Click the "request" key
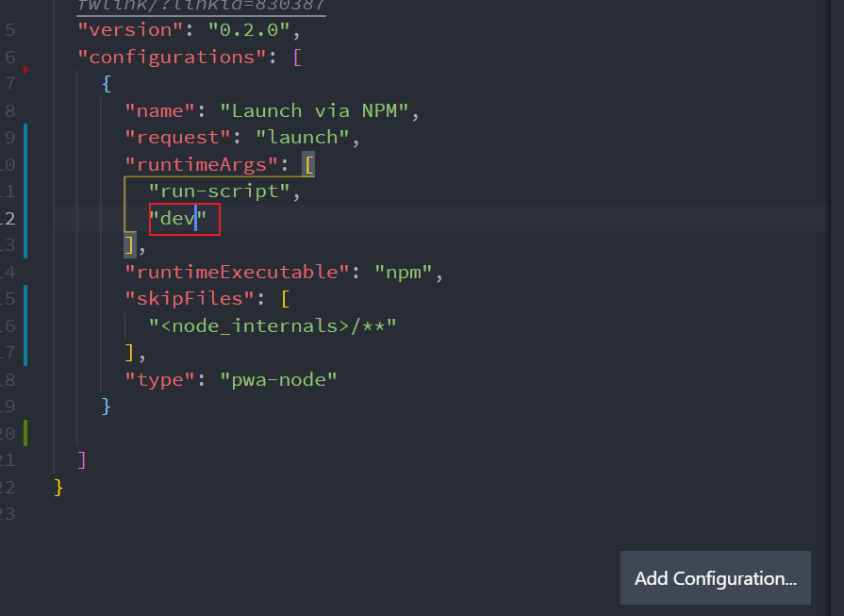The width and height of the screenshot is (844, 616). [178, 138]
